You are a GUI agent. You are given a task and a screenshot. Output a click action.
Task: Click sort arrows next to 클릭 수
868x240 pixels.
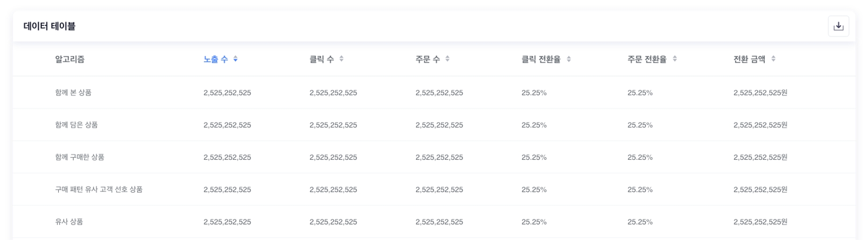(341, 59)
